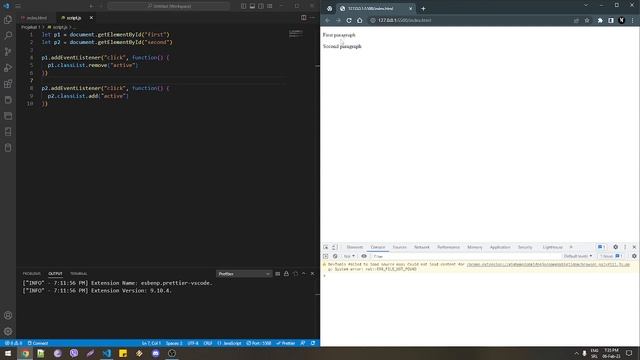
Task: Switch to the DevTools Sources tab
Action: tap(400, 247)
